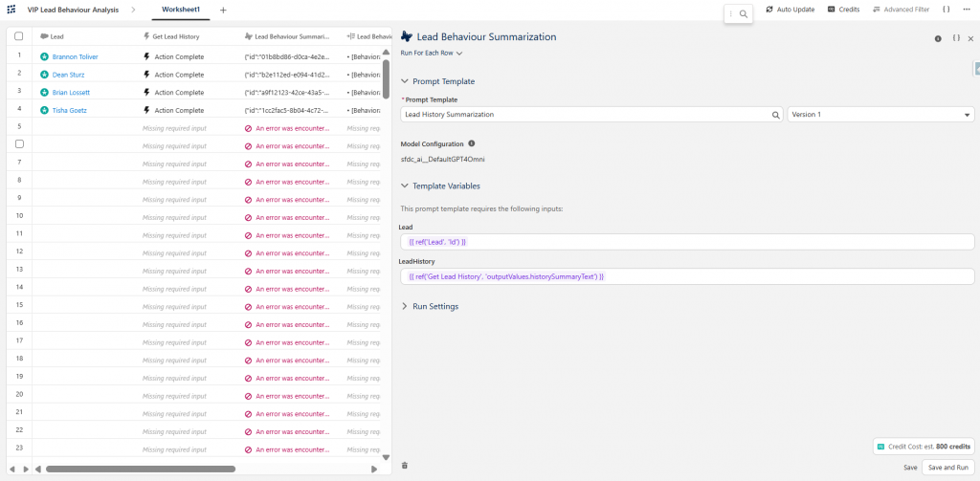The image size is (980, 481).
Task: Click Advanced Filter in toolbar
Action: coord(902,10)
